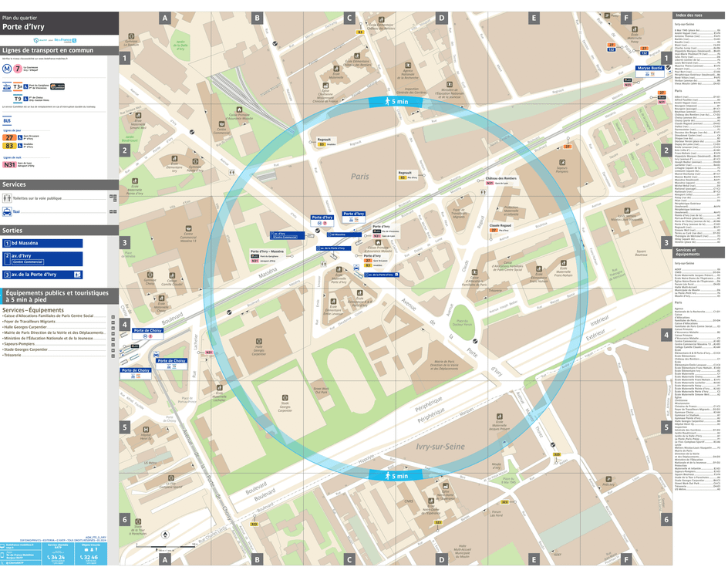Click the tram T9 line icon
Screen dimensions: 728x577
coord(16,98)
